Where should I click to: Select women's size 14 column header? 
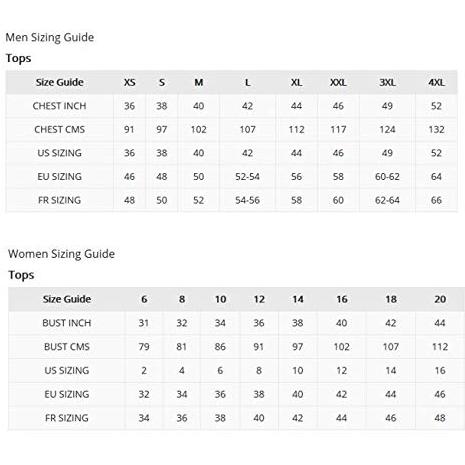[298, 299]
